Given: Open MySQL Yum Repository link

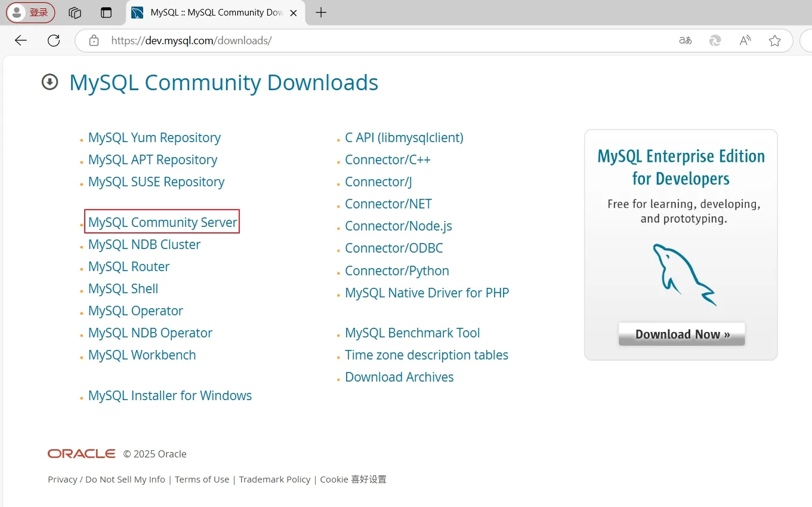Looking at the screenshot, I should pos(155,138).
